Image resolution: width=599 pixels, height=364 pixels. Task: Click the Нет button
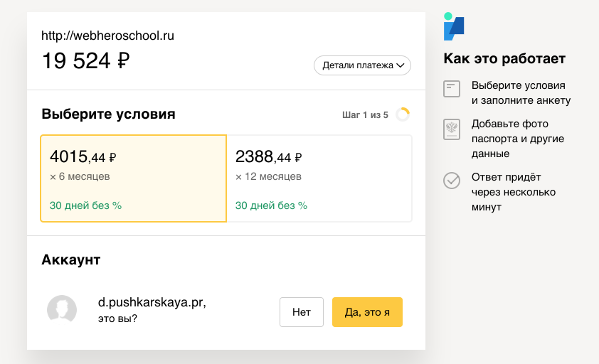[302, 312]
